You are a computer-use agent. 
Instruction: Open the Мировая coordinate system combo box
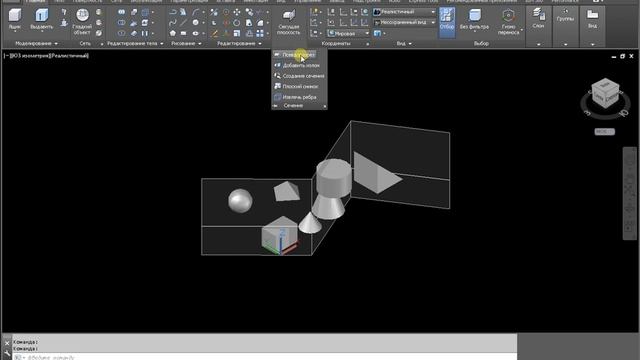348,33
